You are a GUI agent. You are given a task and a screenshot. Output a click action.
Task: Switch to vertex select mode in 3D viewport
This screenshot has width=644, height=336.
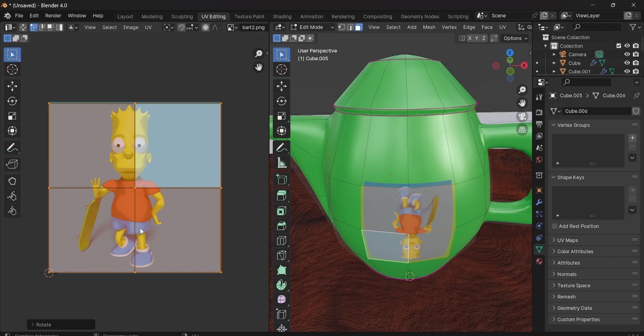click(341, 27)
